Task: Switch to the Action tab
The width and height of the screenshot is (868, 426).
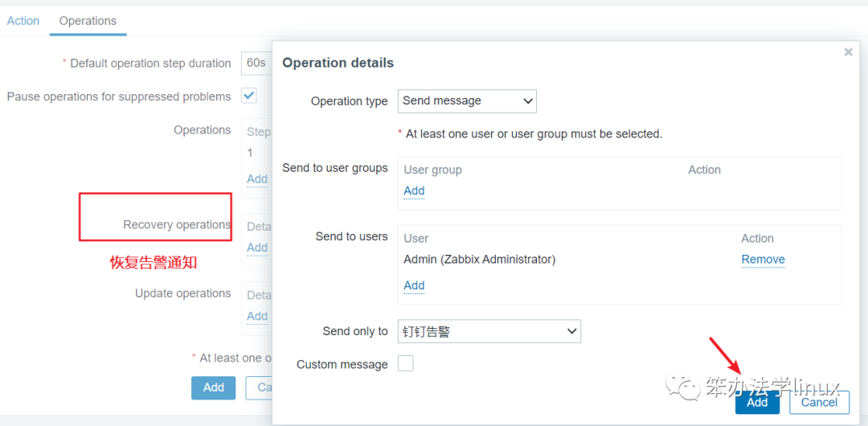Action: [x=23, y=21]
